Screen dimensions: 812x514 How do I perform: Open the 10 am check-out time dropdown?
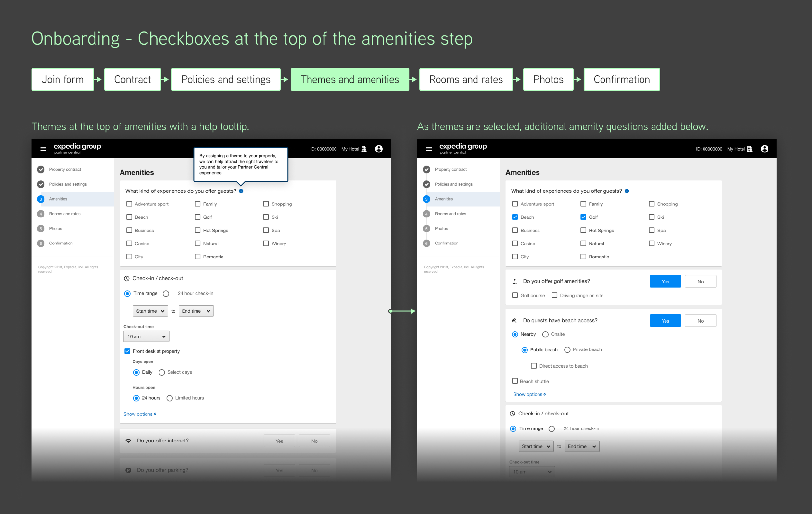tap(146, 336)
